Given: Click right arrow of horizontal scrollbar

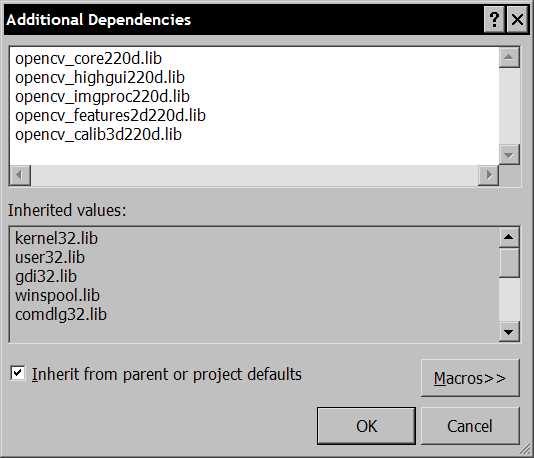Looking at the screenshot, I should pos(489,175).
